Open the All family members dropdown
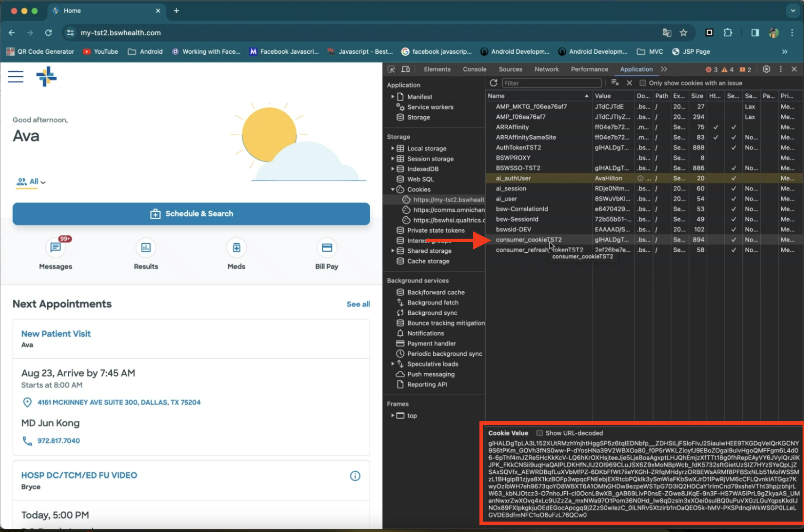Screen dimensions: 804x532 (31, 182)
